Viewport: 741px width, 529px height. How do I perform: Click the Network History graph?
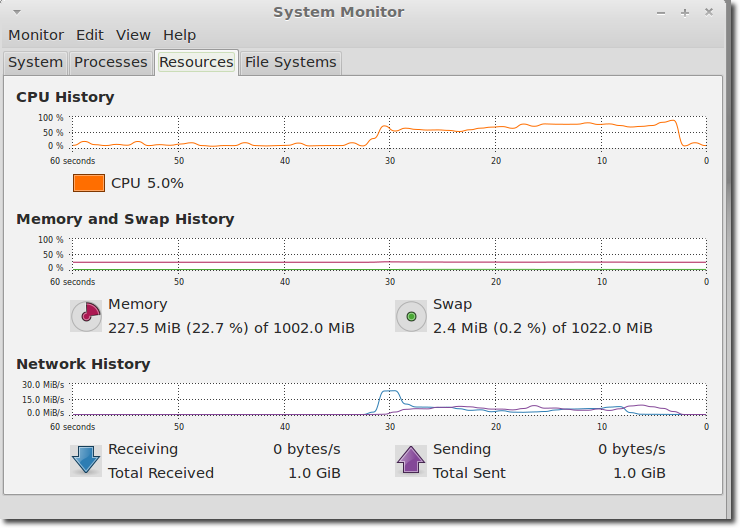point(389,399)
